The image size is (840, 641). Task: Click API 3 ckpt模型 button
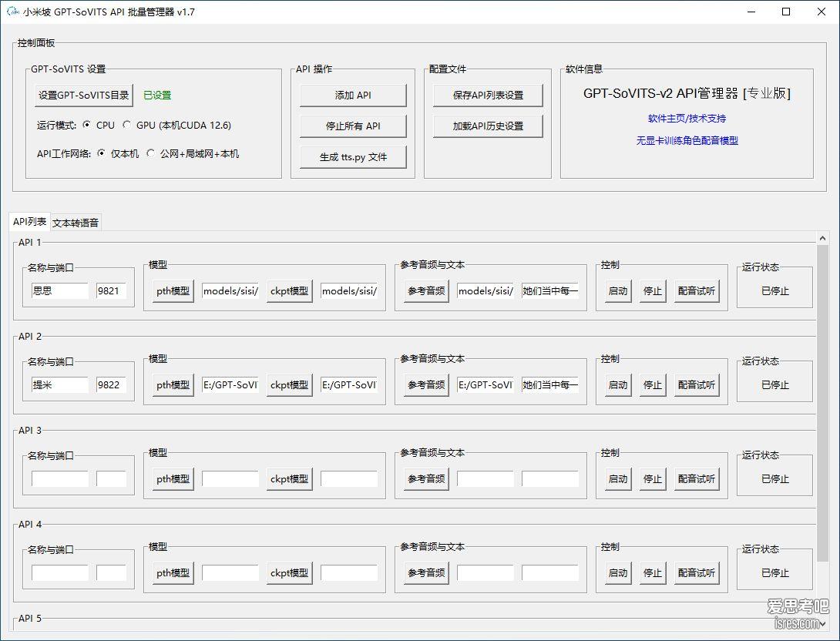click(289, 478)
